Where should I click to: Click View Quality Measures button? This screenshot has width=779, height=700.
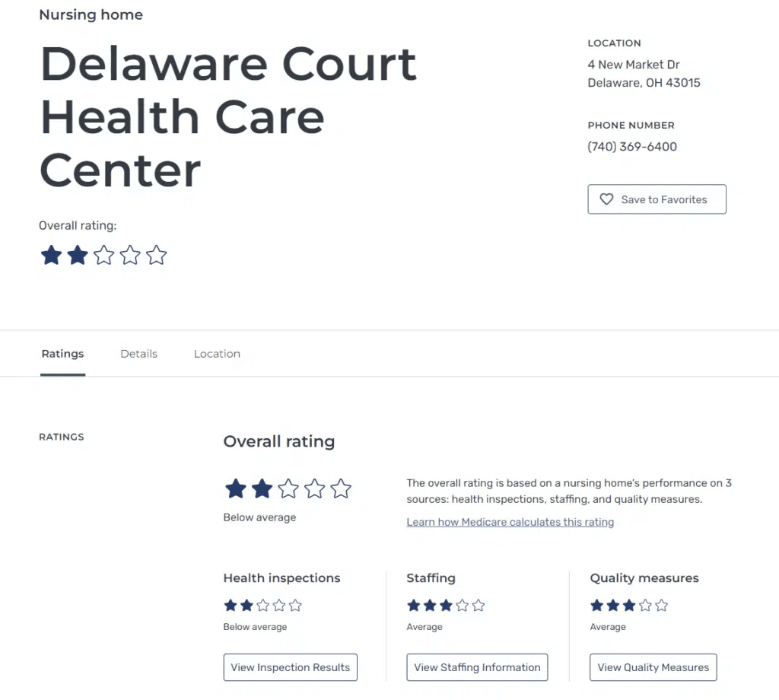point(653,667)
